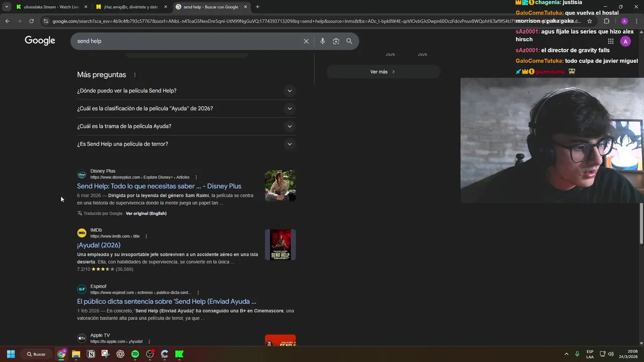The image size is (644, 362).
Task: Click the 'Ver más' button
Action: [x=383, y=72]
